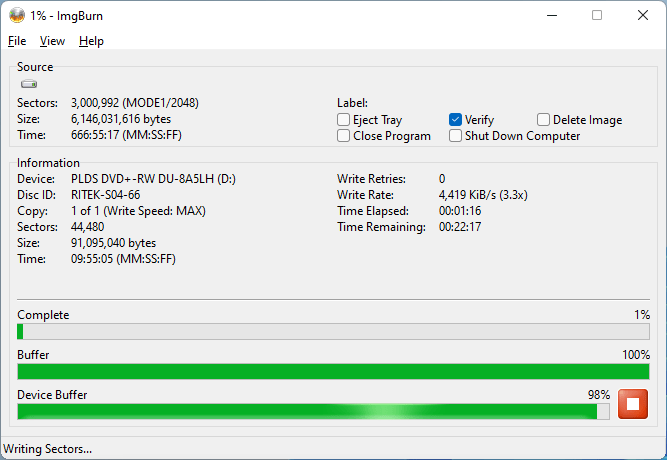Close the ImgBurn window
This screenshot has height=460, width=667.
click(x=642, y=15)
